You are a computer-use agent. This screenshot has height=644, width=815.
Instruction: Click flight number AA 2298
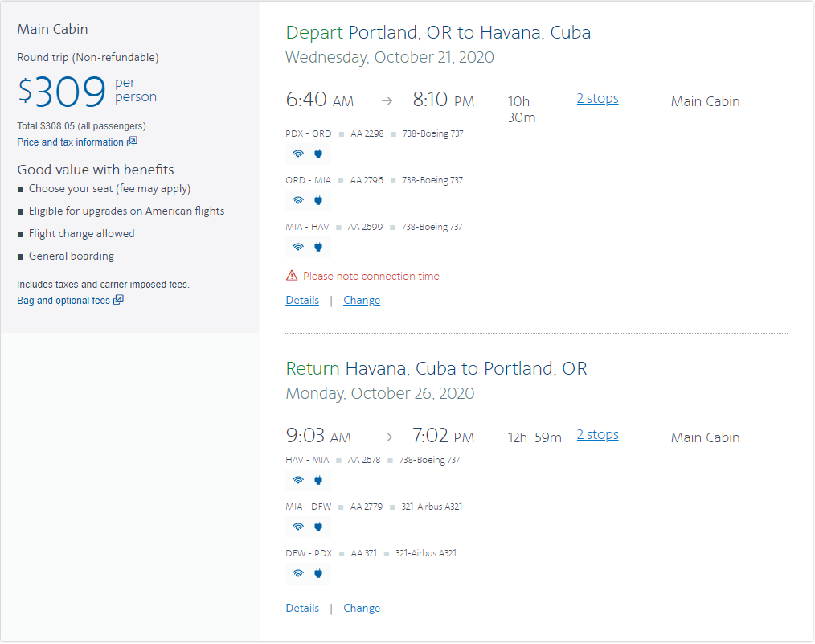[367, 133]
